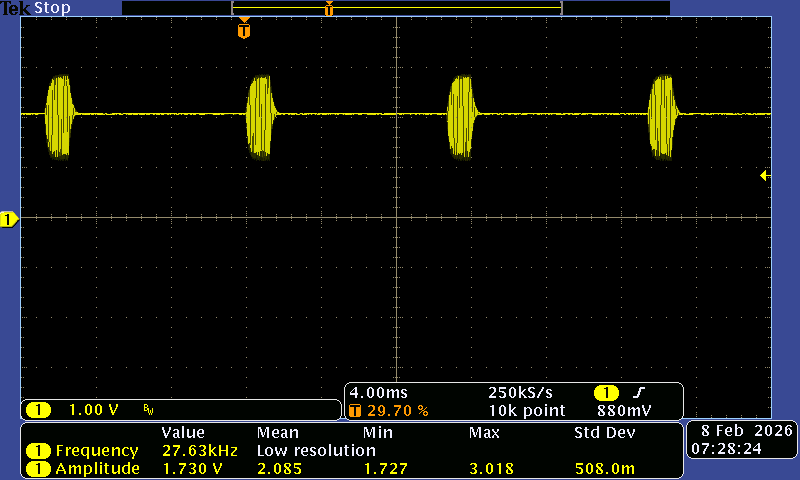Click the channel 1 badge beside Amplitude
Image resolution: width=800 pixels, height=480 pixels.
click(x=38, y=469)
